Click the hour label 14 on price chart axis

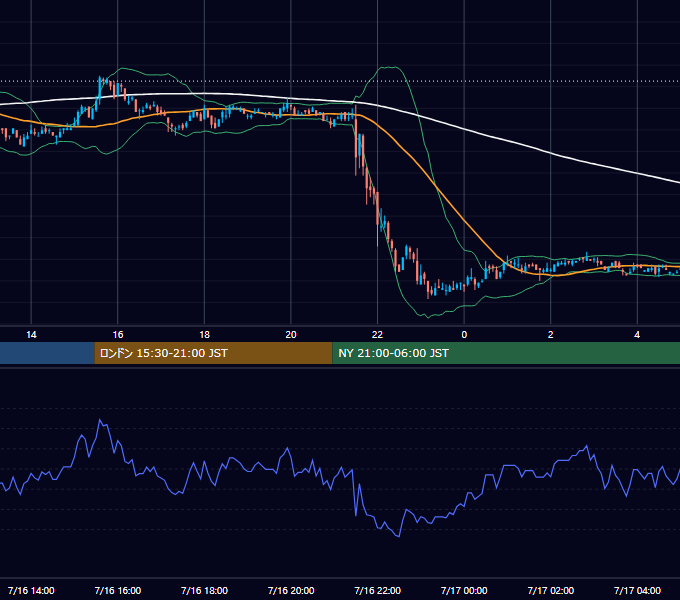click(31, 335)
